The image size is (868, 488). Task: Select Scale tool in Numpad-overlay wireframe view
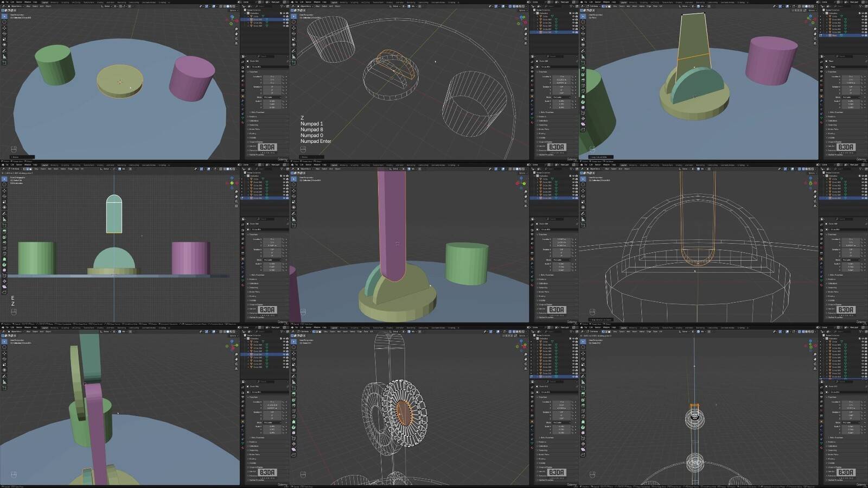pyautogui.click(x=293, y=39)
